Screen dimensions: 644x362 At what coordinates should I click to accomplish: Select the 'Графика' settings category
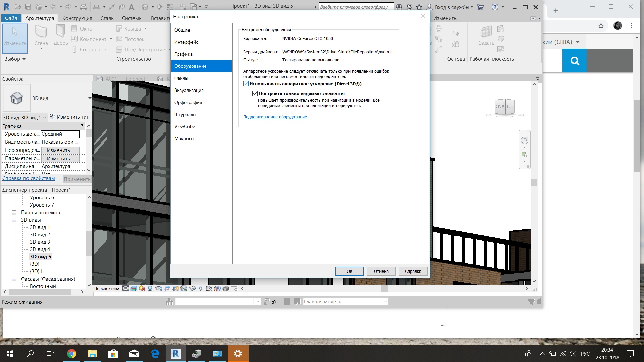pos(183,54)
